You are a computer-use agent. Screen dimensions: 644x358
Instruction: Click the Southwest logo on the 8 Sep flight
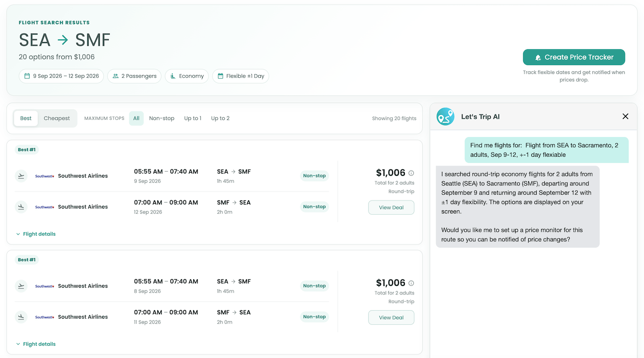pos(45,286)
